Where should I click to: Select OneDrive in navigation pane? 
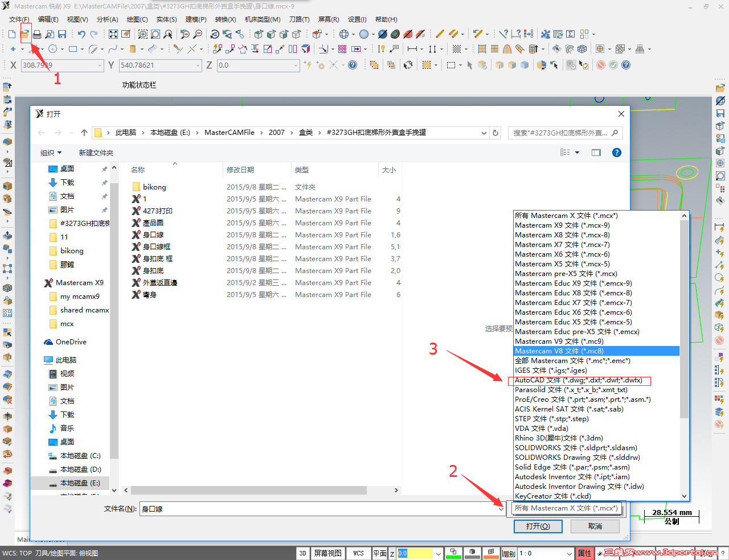71,342
